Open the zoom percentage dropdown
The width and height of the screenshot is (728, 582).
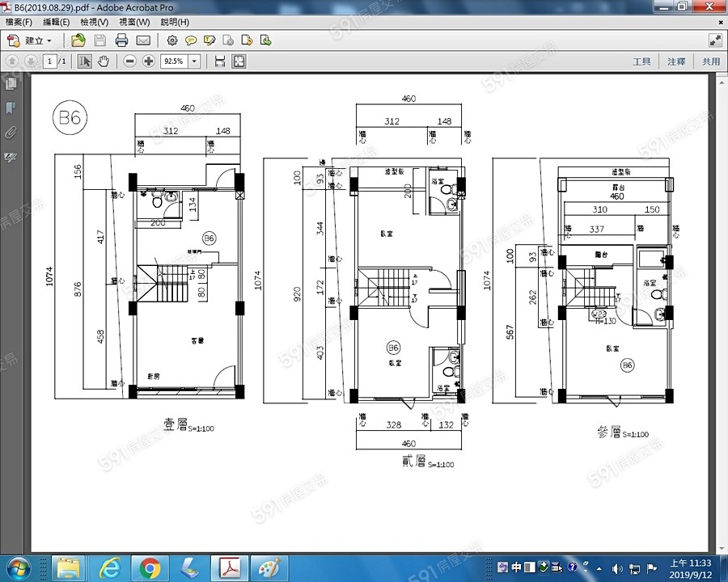(194, 61)
